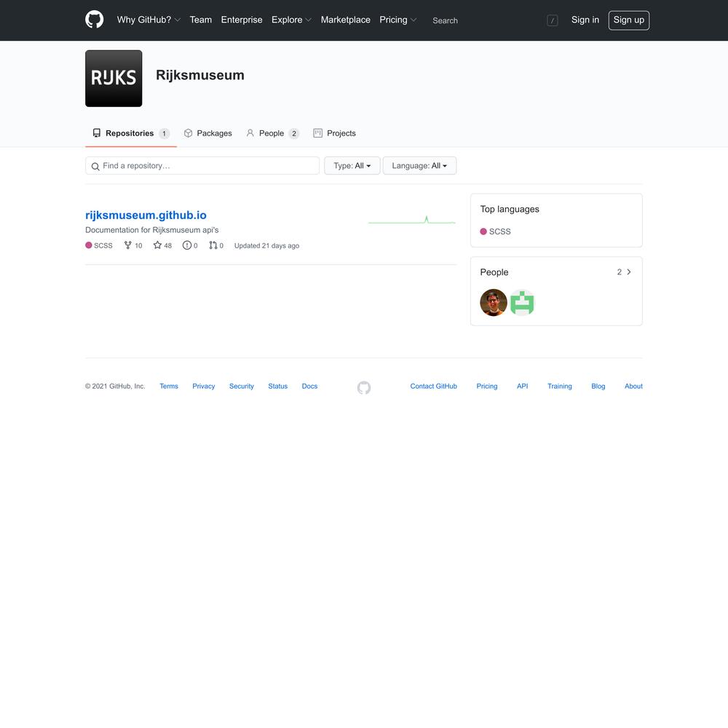This screenshot has width=728, height=728.
Task: Click the star icon showing 48 stars
Action: point(157,245)
